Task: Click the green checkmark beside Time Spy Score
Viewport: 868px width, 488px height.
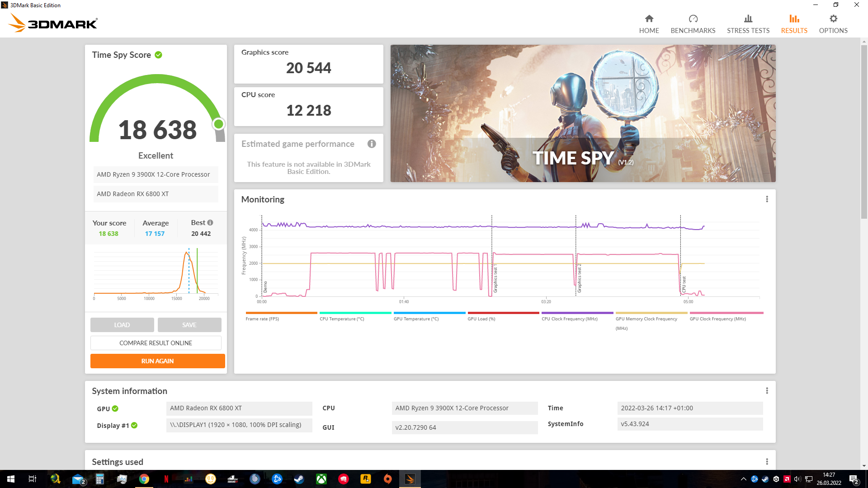Action: click(158, 55)
